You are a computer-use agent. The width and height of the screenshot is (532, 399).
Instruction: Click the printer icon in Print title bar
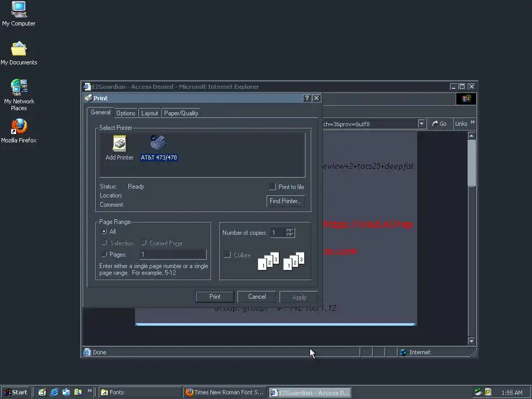coord(88,98)
